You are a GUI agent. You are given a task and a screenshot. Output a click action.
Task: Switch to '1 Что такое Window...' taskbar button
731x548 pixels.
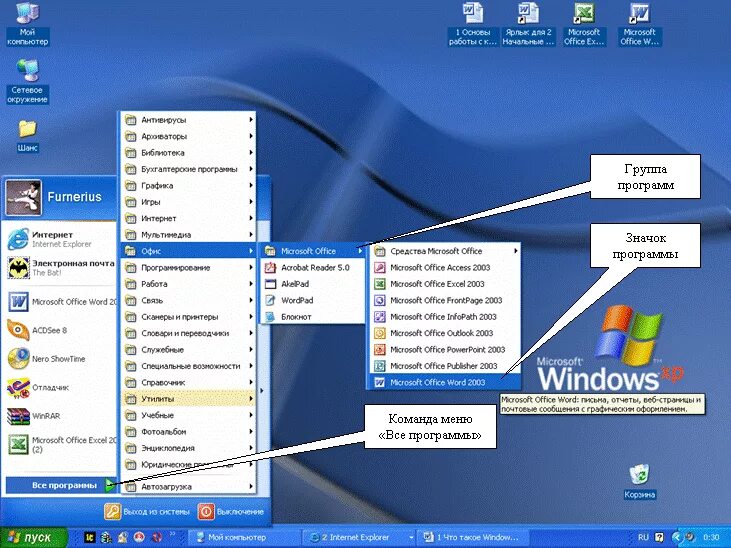point(473,537)
